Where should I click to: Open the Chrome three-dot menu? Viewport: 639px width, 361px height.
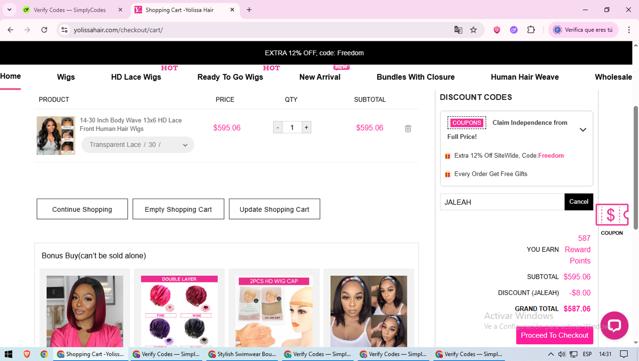click(x=628, y=30)
